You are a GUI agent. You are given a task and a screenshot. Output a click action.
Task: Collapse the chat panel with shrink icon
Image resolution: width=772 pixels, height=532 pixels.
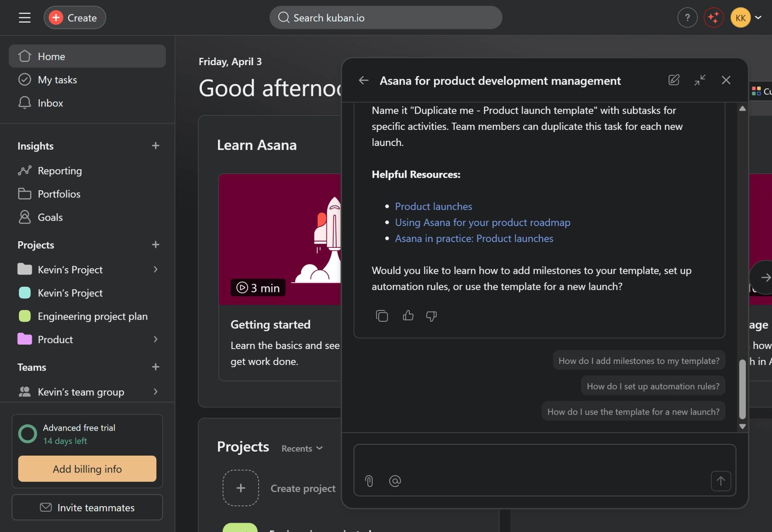pyautogui.click(x=700, y=80)
